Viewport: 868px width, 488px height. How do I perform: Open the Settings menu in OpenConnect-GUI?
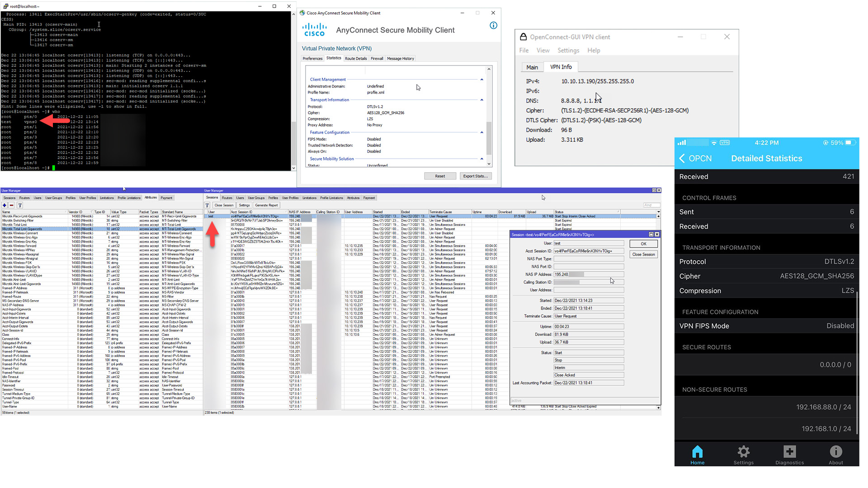[568, 51]
